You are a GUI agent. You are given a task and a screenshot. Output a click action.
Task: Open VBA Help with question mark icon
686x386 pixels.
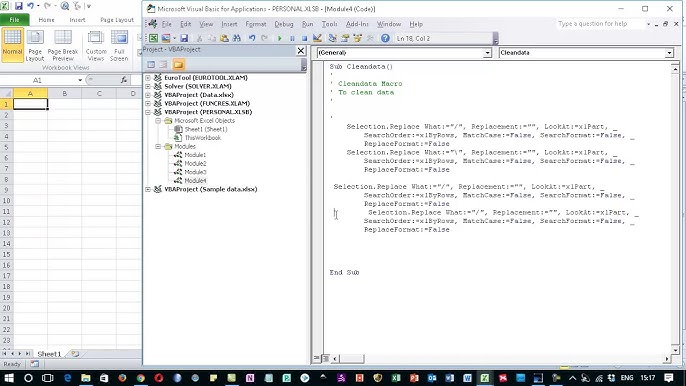click(x=385, y=39)
